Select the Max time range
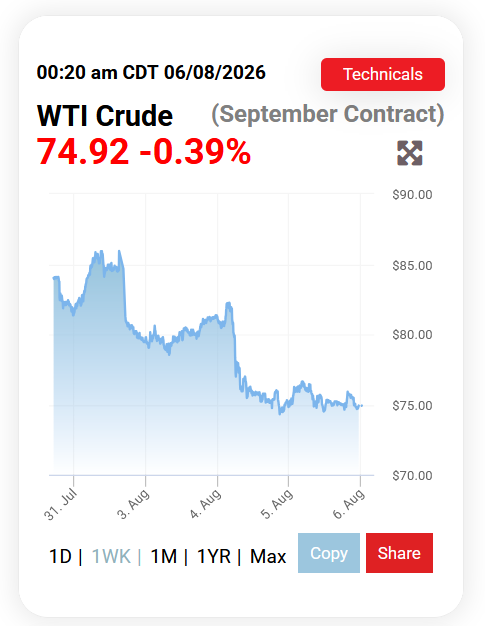Image resolution: width=485 pixels, height=626 pixels. coord(268,556)
